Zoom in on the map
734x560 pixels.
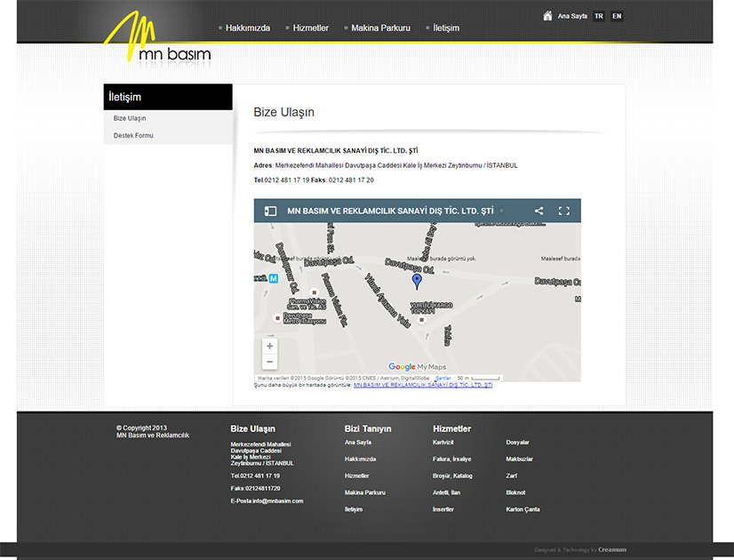(270, 346)
